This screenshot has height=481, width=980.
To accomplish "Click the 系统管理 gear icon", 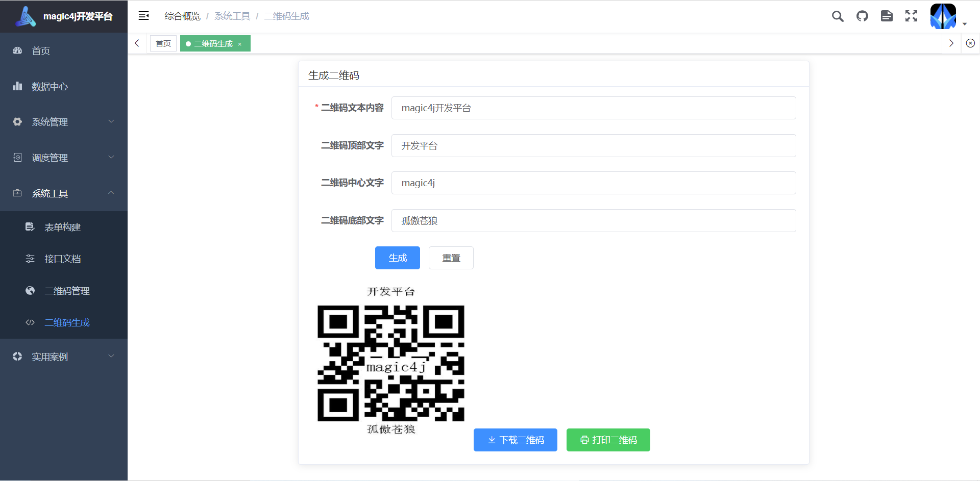I will 17,122.
